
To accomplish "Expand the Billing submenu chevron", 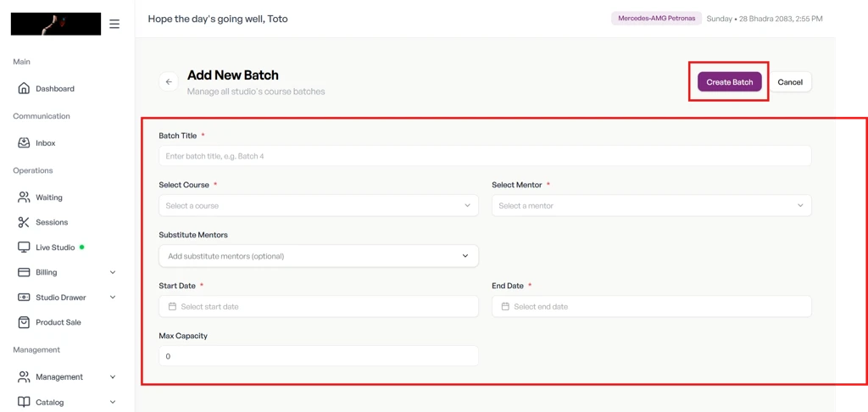I will point(113,272).
